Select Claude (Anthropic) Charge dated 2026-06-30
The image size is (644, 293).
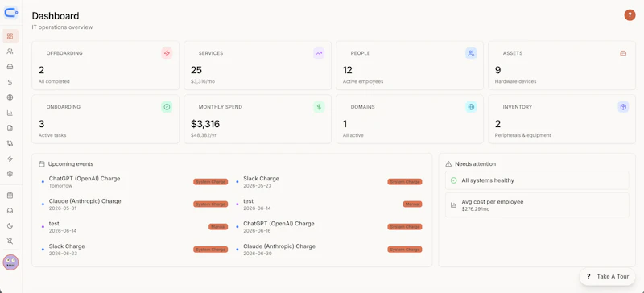328,250
